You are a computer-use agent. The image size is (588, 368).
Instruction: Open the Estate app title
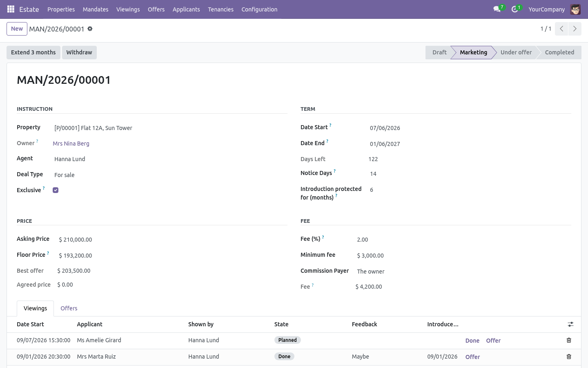[29, 9]
